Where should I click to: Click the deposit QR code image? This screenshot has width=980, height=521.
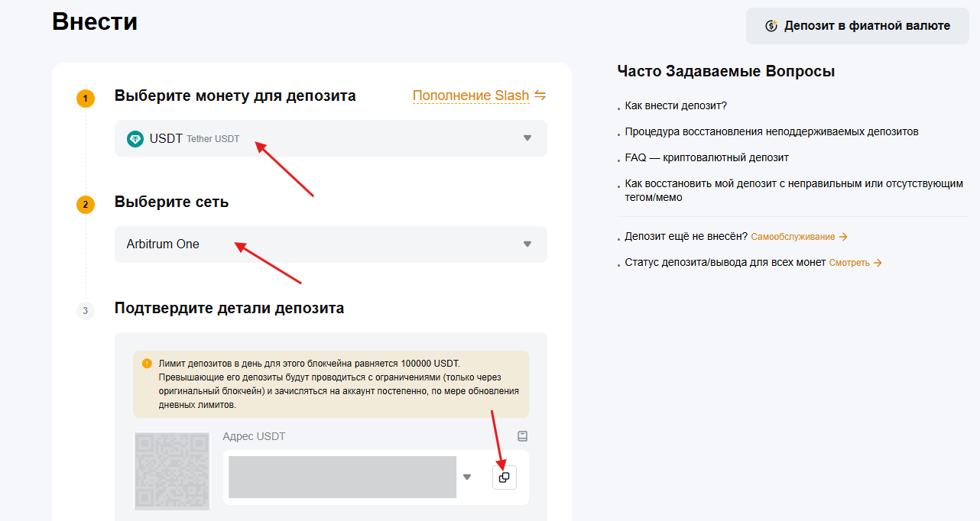coord(172,471)
